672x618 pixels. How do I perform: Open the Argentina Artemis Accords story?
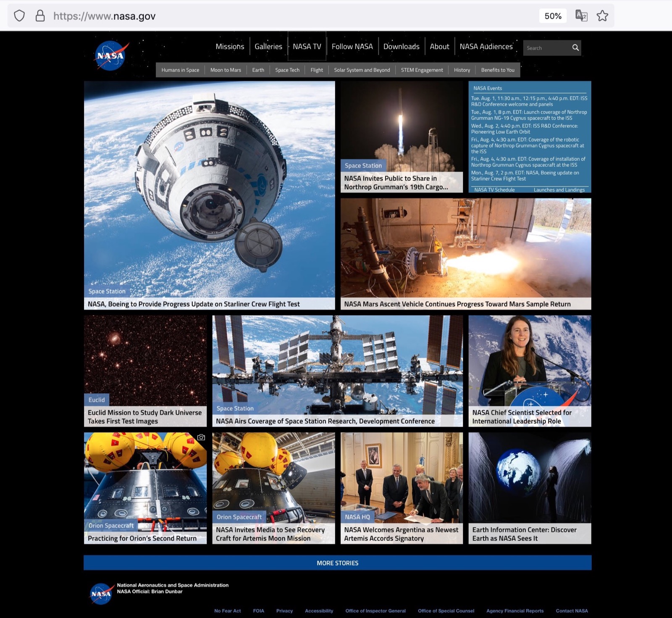pyautogui.click(x=401, y=534)
